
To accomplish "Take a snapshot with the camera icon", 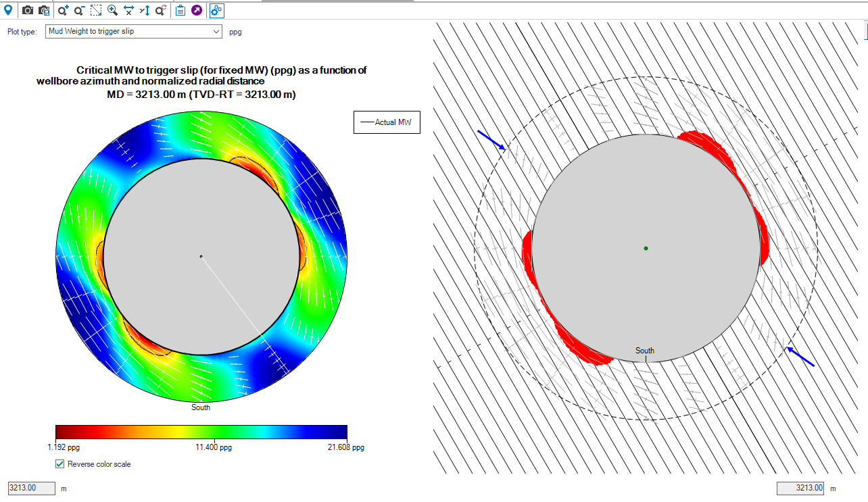I will (28, 10).
